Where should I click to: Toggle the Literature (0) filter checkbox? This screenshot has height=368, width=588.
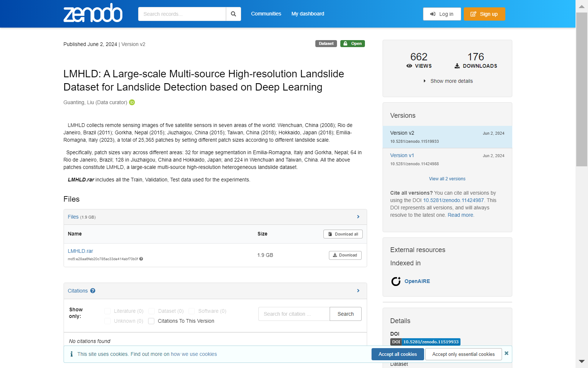point(108,311)
